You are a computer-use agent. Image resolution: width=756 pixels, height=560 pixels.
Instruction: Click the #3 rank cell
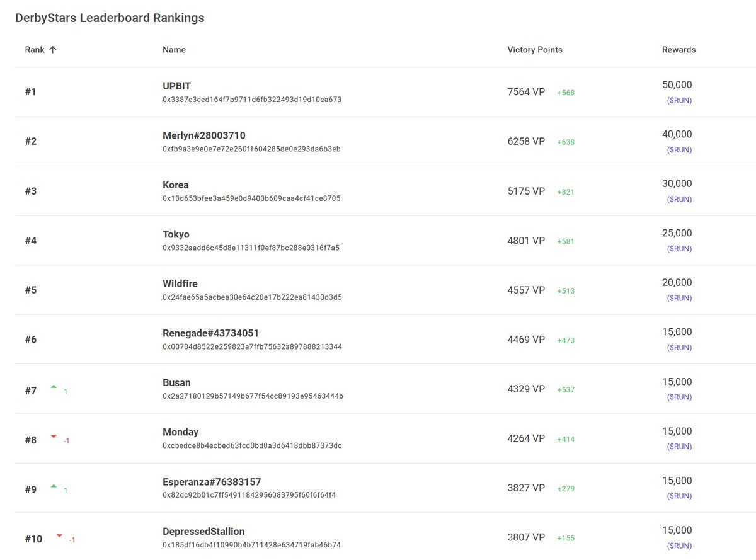[31, 191]
